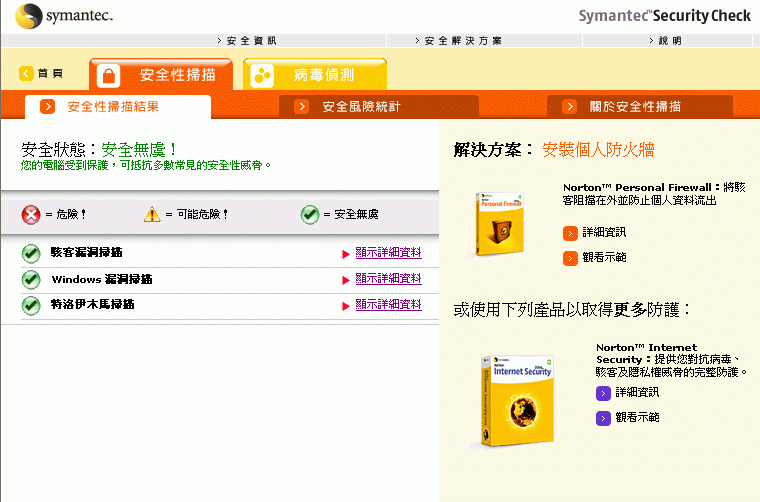Show details link for Windows 漏洞掃描
The height and width of the screenshot is (502, 760).
click(388, 279)
